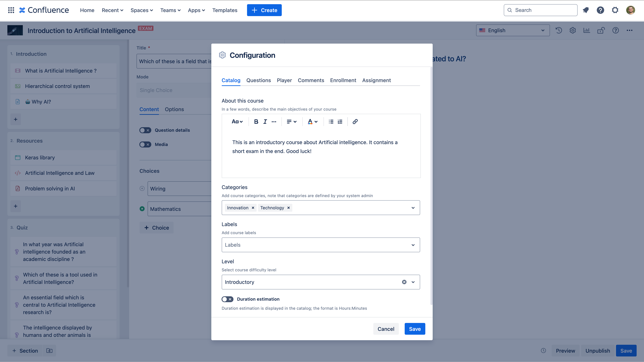Add a module under Resources section

pos(15,206)
